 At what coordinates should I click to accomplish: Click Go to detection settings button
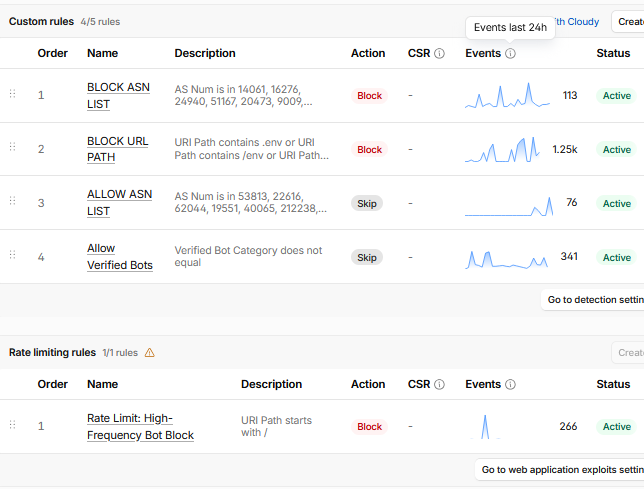(x=592, y=300)
